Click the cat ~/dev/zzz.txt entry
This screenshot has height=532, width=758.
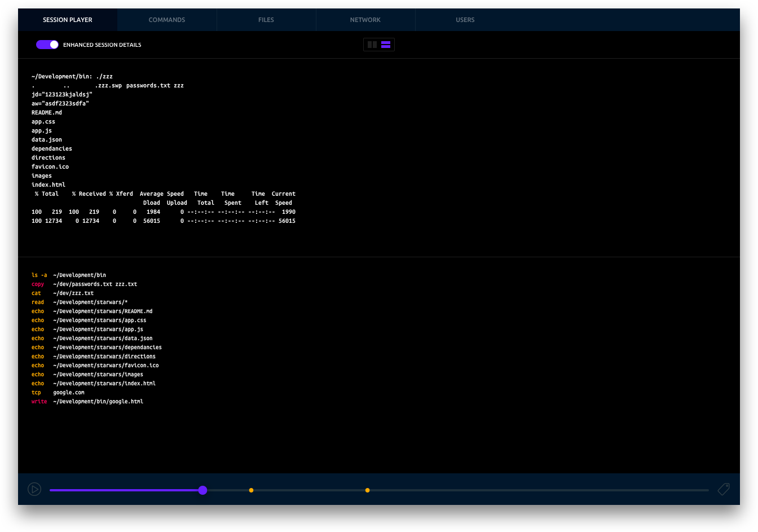pyautogui.click(x=63, y=293)
